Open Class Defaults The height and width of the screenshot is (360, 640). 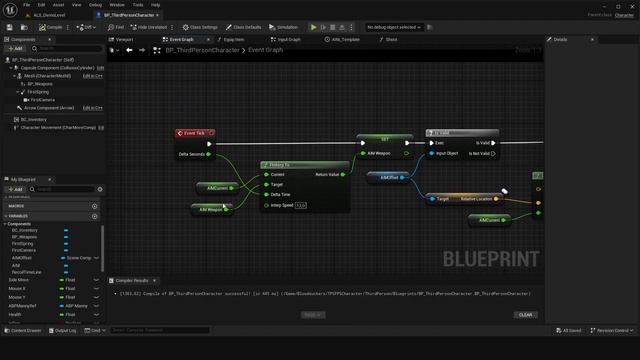243,27
